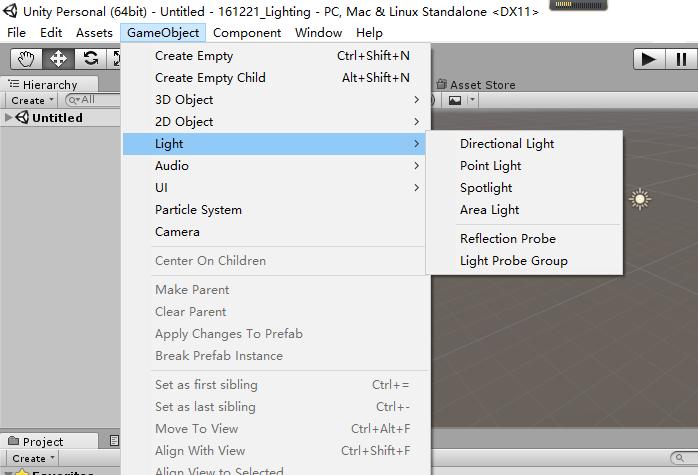Click the Pause button

tap(681, 59)
